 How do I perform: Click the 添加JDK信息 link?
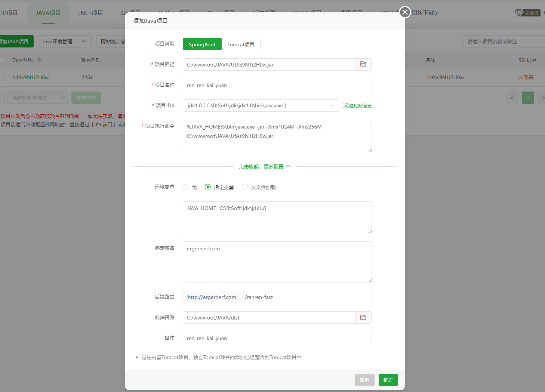357,106
